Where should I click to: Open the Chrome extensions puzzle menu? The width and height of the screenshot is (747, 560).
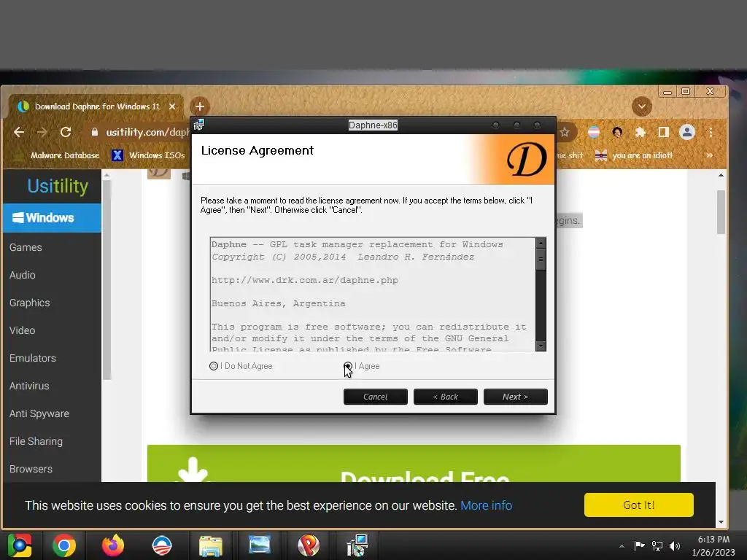click(640, 132)
